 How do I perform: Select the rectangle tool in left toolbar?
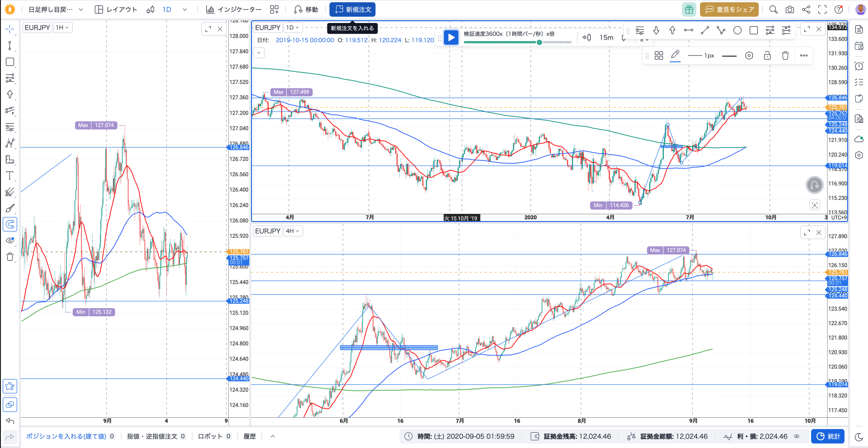click(9, 62)
